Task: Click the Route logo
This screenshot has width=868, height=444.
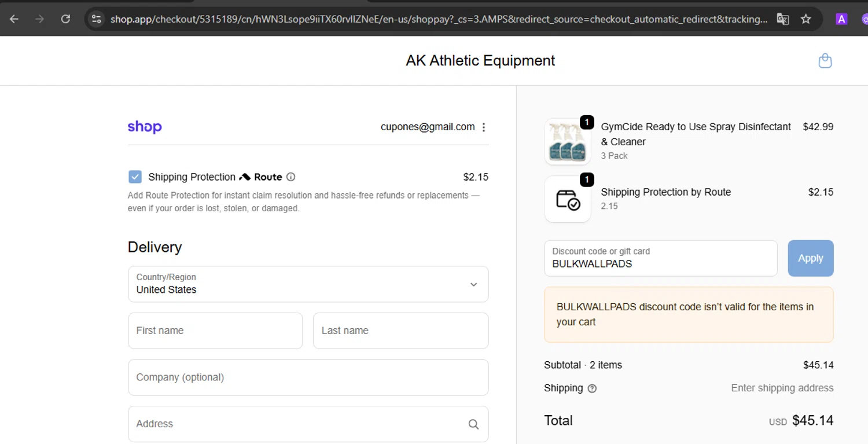Action: click(261, 177)
